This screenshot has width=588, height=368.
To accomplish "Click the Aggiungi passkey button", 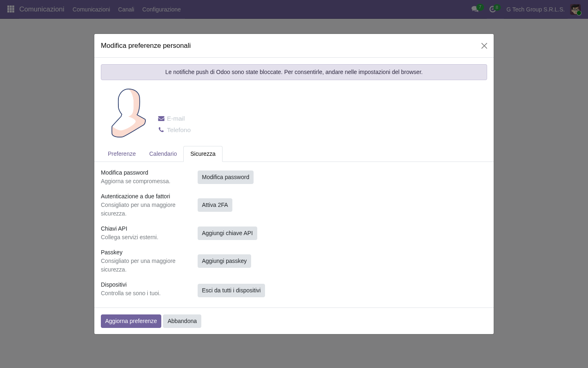I will click(224, 261).
